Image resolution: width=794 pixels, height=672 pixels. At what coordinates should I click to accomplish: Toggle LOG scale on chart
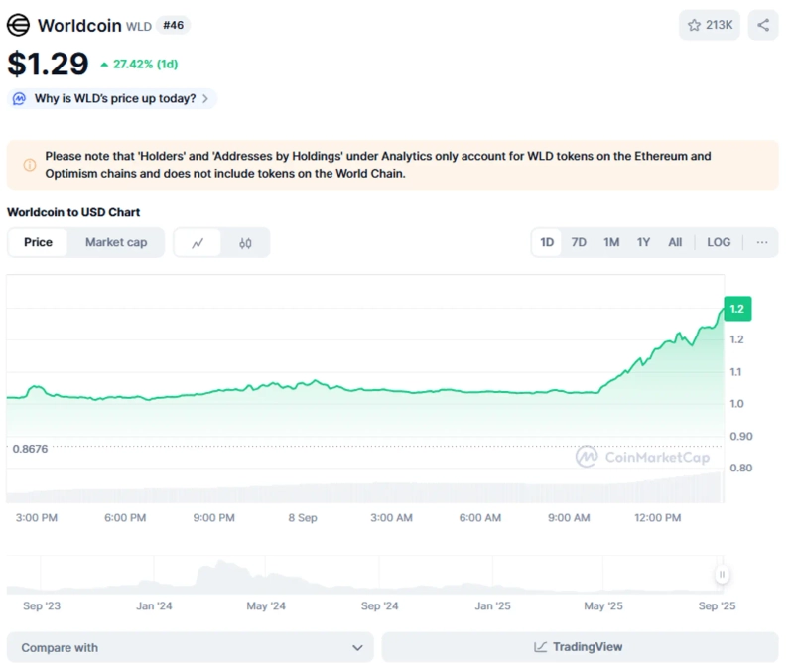tap(719, 242)
